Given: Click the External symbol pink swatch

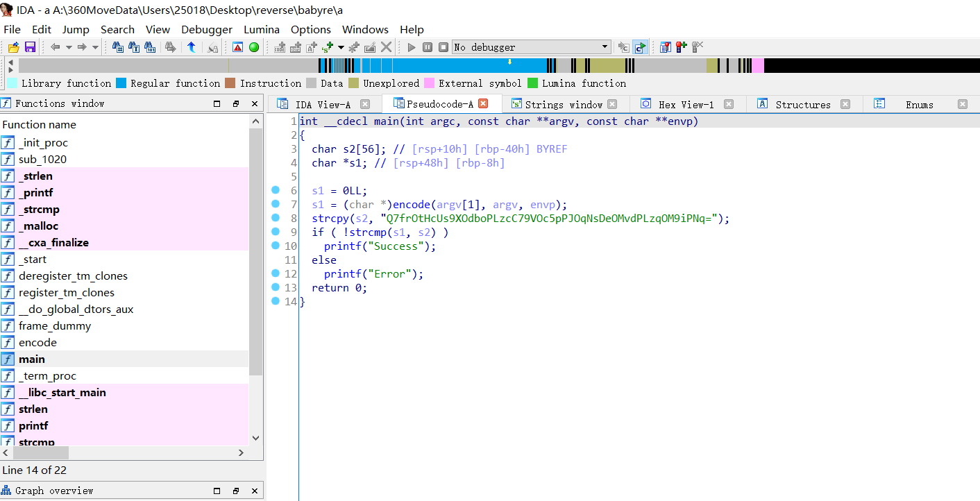Looking at the screenshot, I should pyautogui.click(x=430, y=83).
